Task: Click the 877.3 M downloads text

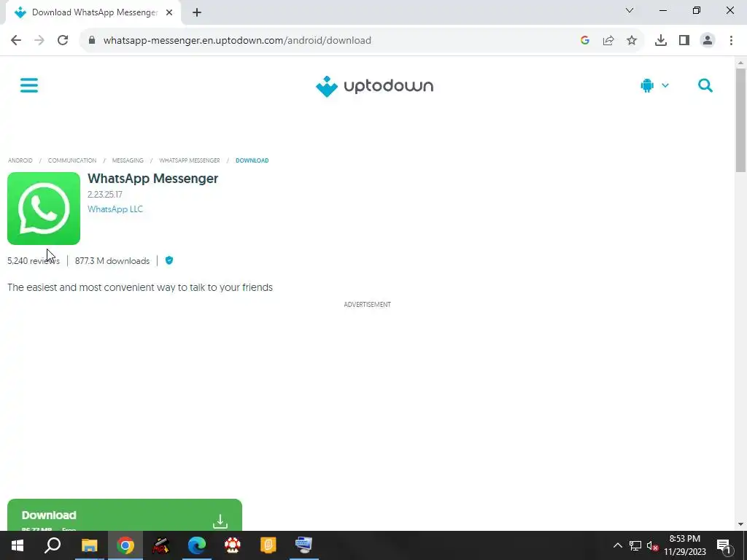Action: click(x=112, y=261)
